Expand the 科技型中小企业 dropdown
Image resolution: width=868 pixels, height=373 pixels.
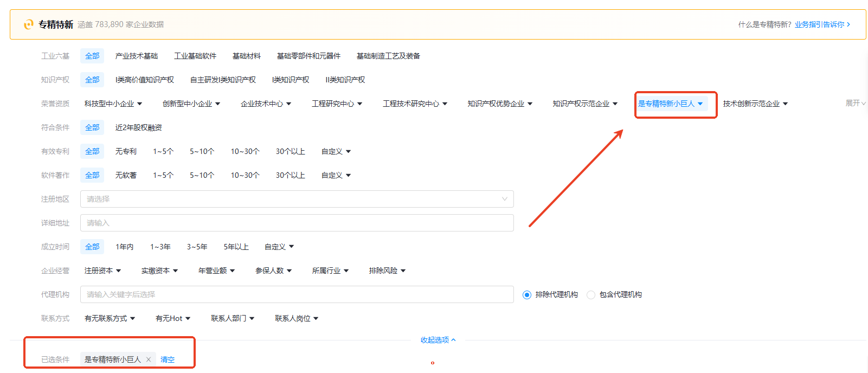[x=113, y=104]
